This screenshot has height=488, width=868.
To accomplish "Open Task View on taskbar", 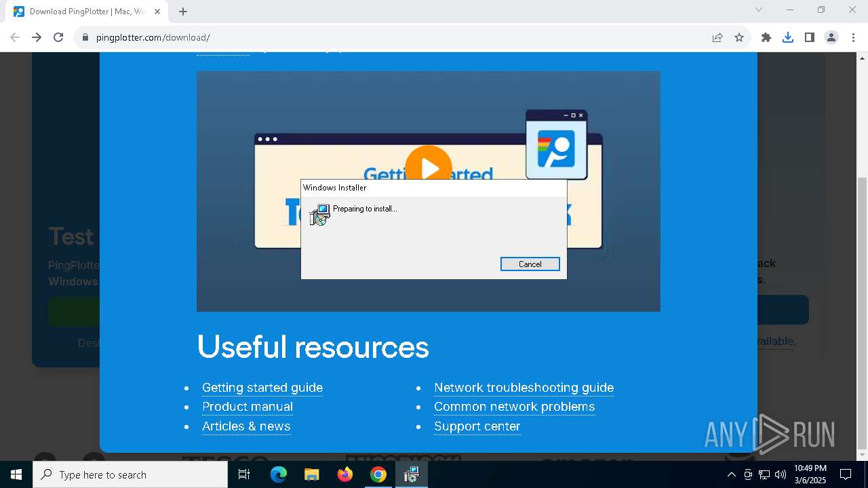I will click(x=244, y=474).
